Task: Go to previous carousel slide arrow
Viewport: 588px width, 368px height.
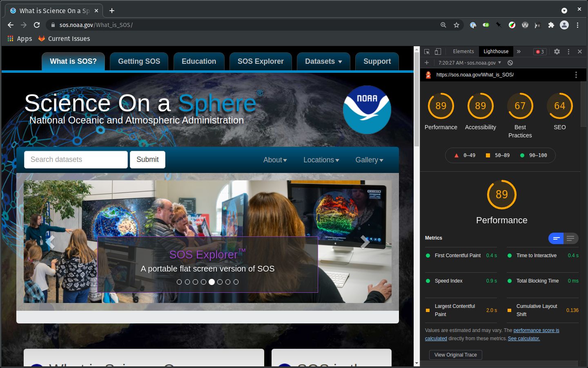Action: (x=50, y=242)
